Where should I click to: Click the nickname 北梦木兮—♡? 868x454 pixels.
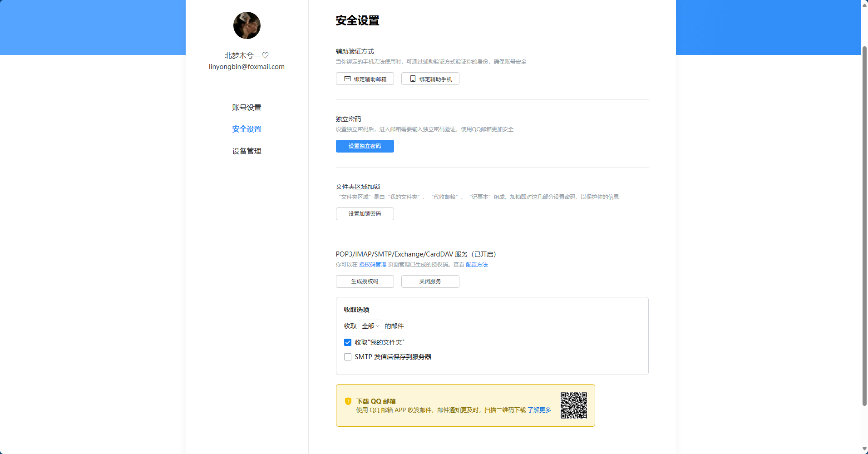[x=247, y=55]
